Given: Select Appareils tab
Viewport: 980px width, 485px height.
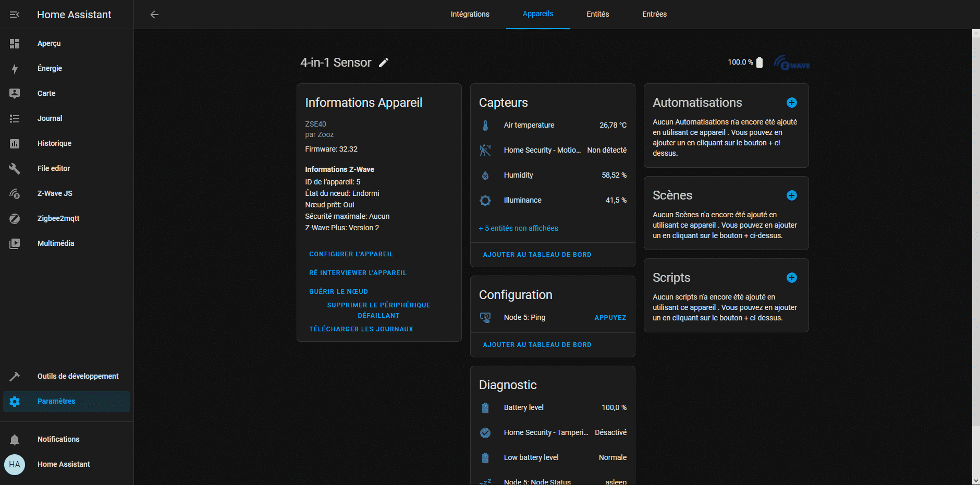Looking at the screenshot, I should click(x=538, y=14).
